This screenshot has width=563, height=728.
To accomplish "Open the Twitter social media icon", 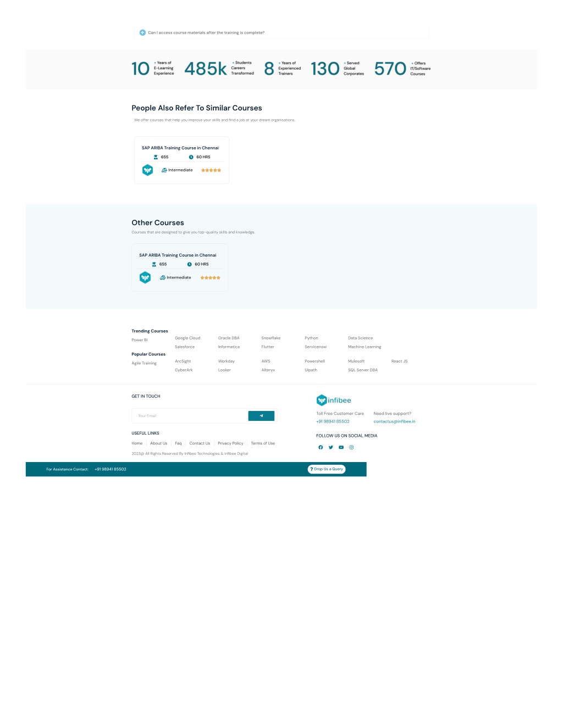I will (x=331, y=447).
